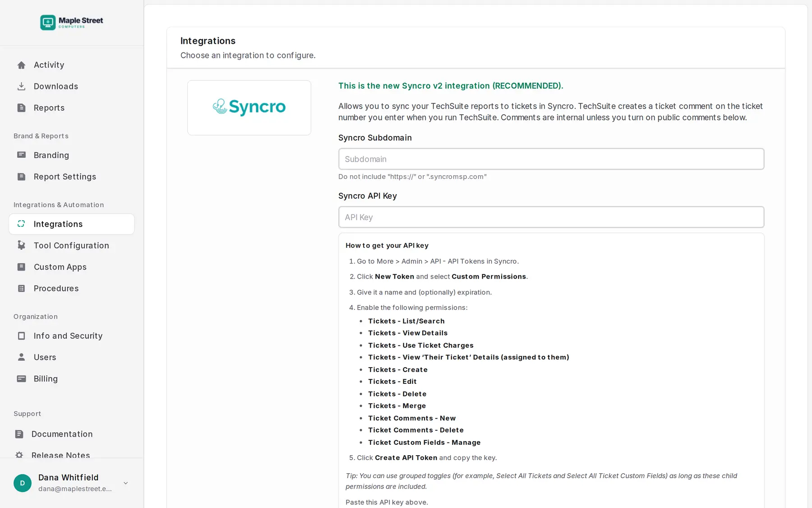Screen dimensions: 812x508
Task: Navigate to Branding
Action: click(72, 155)
